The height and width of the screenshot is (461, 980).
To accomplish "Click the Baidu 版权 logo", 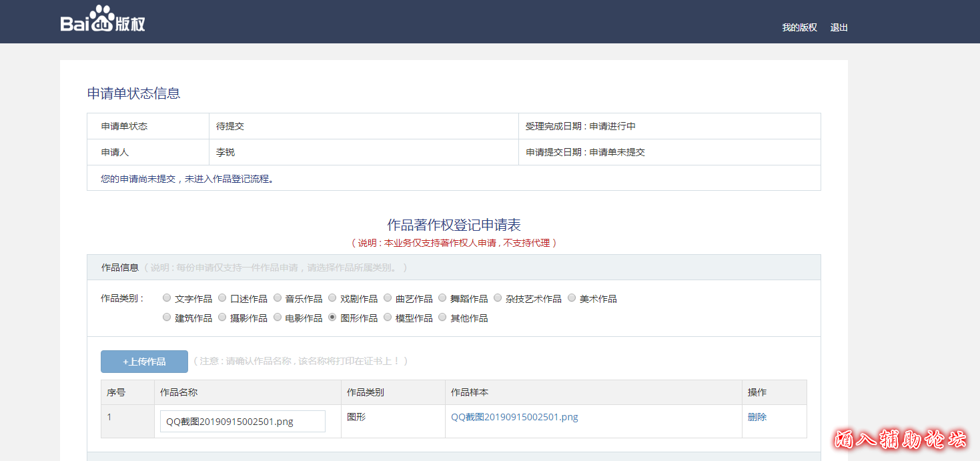I will pyautogui.click(x=103, y=21).
